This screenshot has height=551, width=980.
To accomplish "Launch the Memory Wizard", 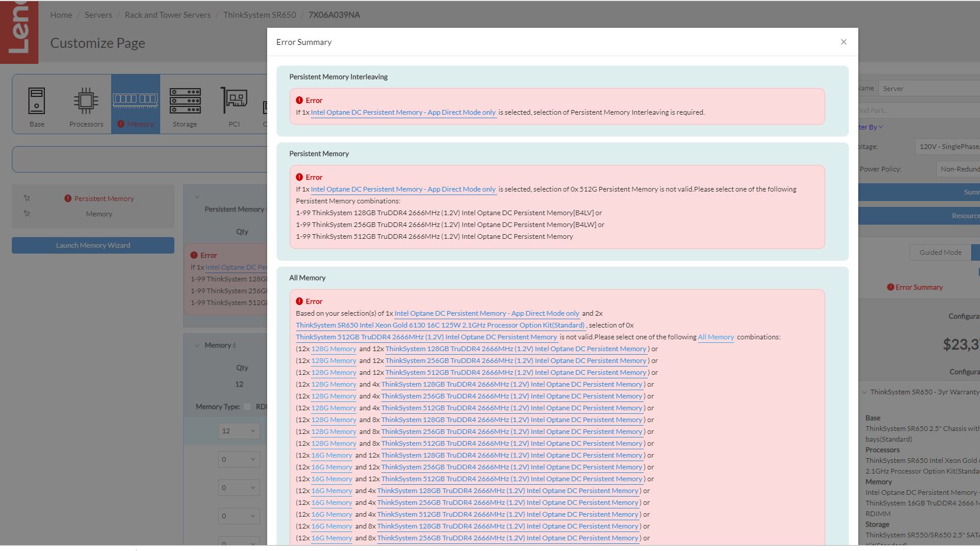I will coord(93,245).
